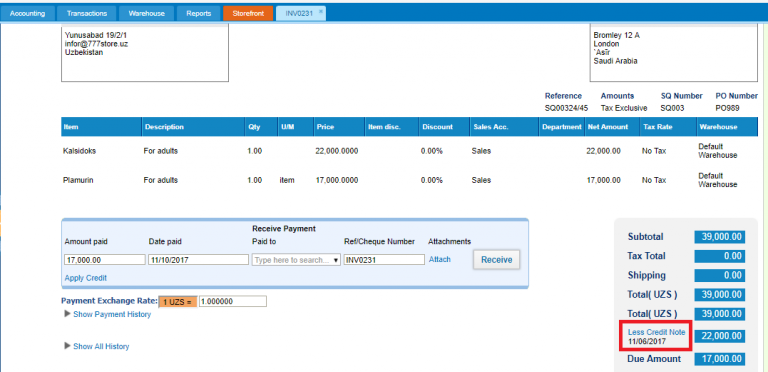Go to the Warehouse tab
768x372 pixels.
click(146, 14)
